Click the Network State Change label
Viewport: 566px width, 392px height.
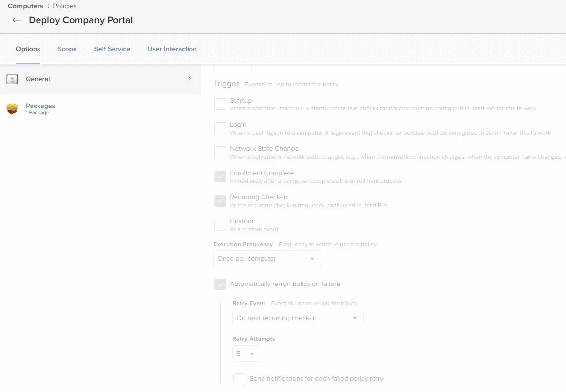click(264, 148)
